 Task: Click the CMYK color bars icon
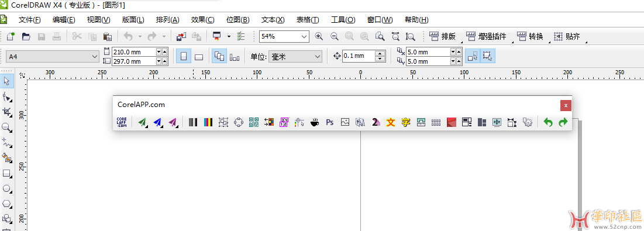click(x=208, y=122)
